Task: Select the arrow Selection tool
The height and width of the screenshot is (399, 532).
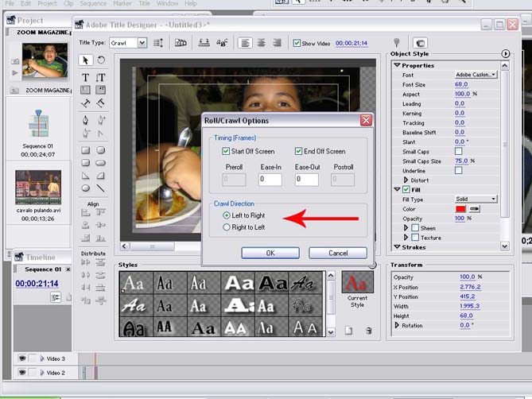Action: pyautogui.click(x=86, y=60)
